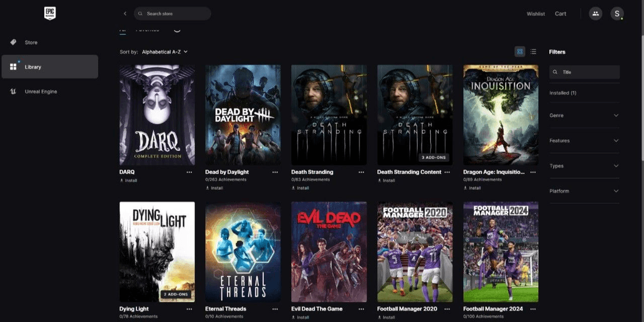Switch to list view
644x322 pixels.
click(x=533, y=52)
